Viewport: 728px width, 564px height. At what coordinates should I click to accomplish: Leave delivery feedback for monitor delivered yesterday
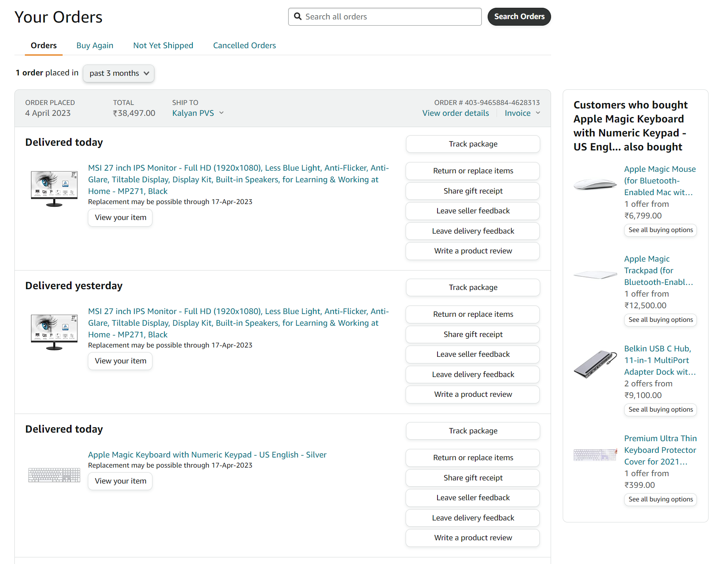[x=473, y=374]
